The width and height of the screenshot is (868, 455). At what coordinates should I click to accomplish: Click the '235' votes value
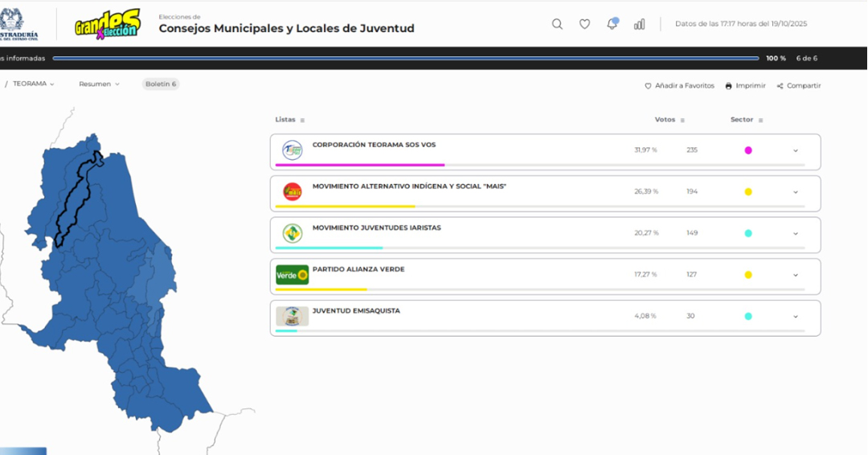tap(692, 150)
